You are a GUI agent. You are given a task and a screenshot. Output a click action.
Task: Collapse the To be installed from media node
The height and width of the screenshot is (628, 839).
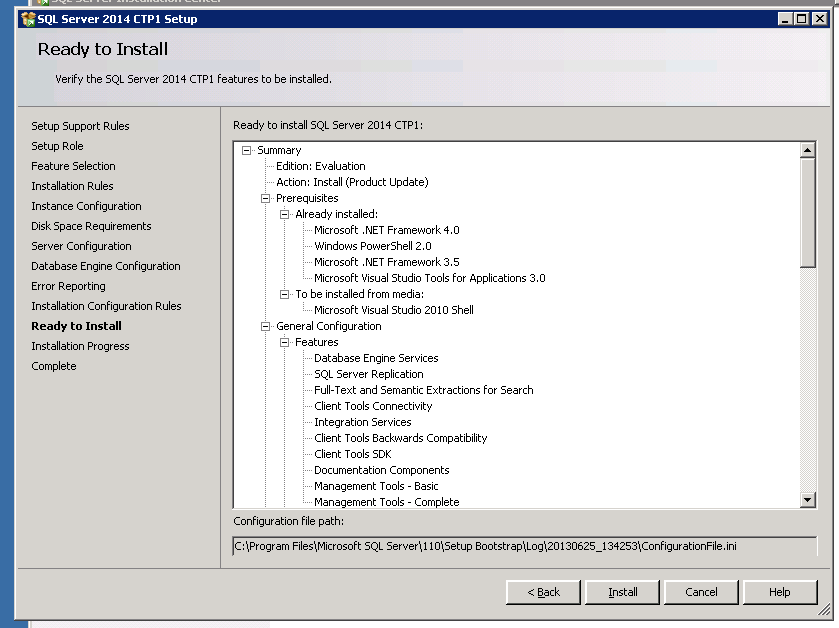[x=285, y=294]
